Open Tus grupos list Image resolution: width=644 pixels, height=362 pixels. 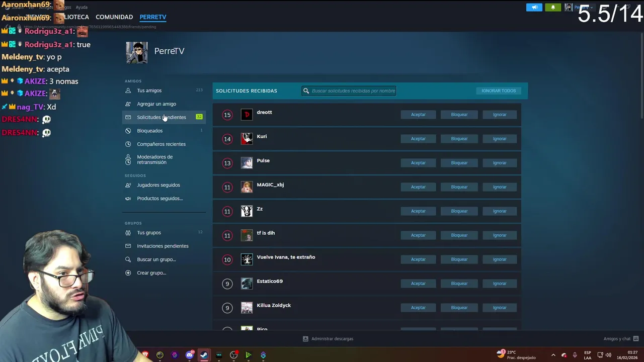coord(164,233)
